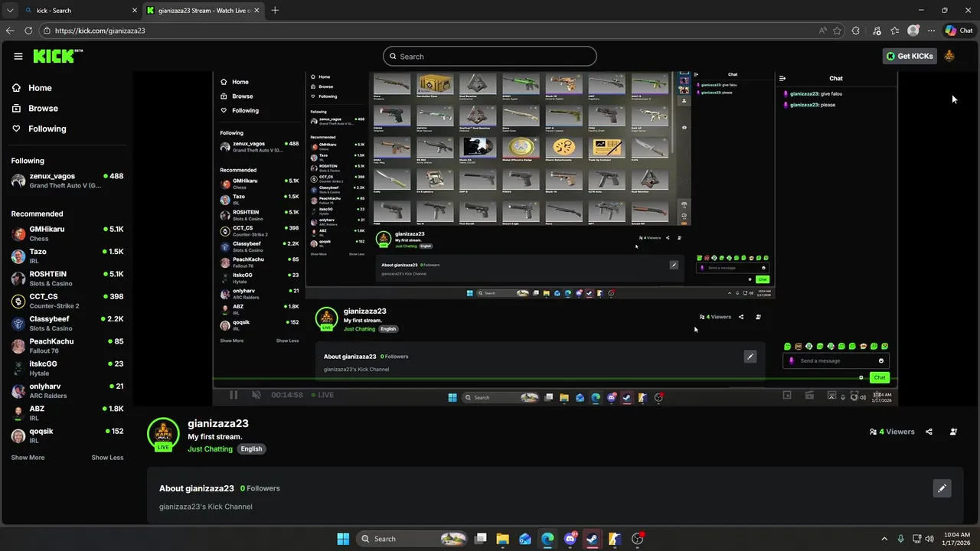Open the Windows Start menu
Screen dimensions: 980x551
click(343, 539)
